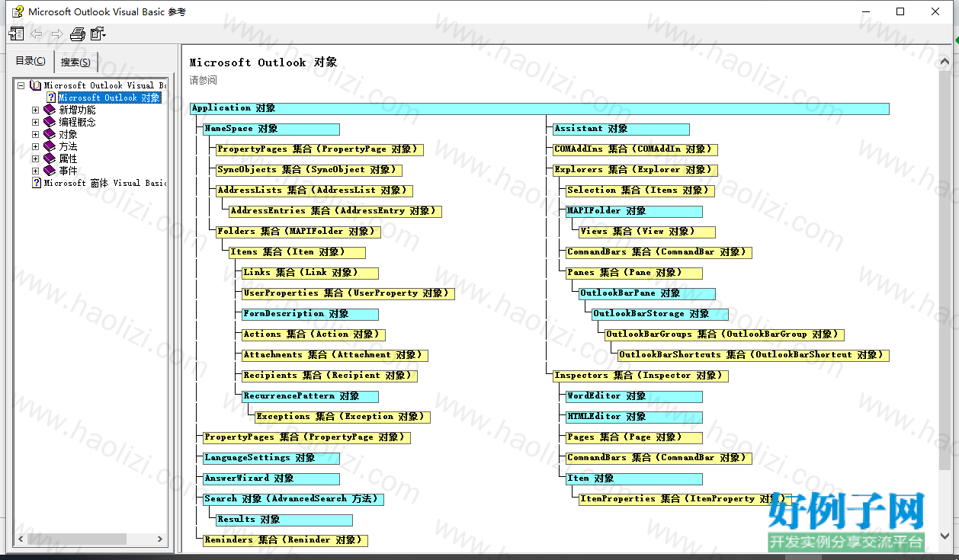Click the Selection 集合 (Items 对象) box

[640, 190]
